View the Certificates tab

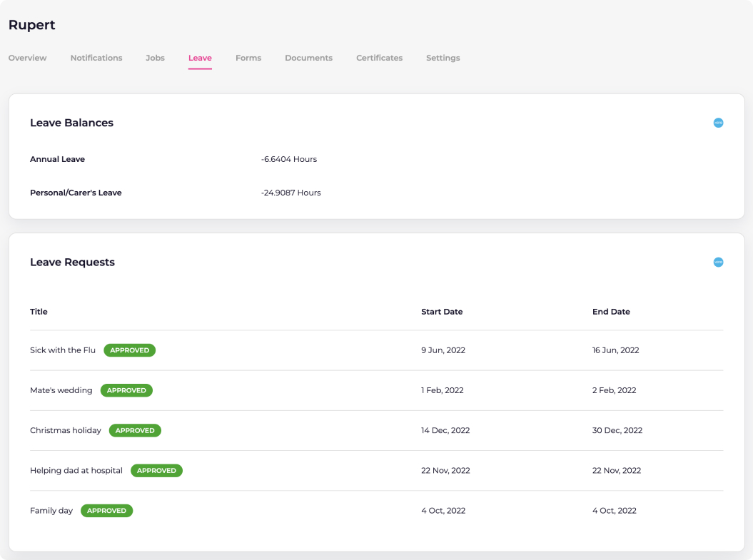379,58
